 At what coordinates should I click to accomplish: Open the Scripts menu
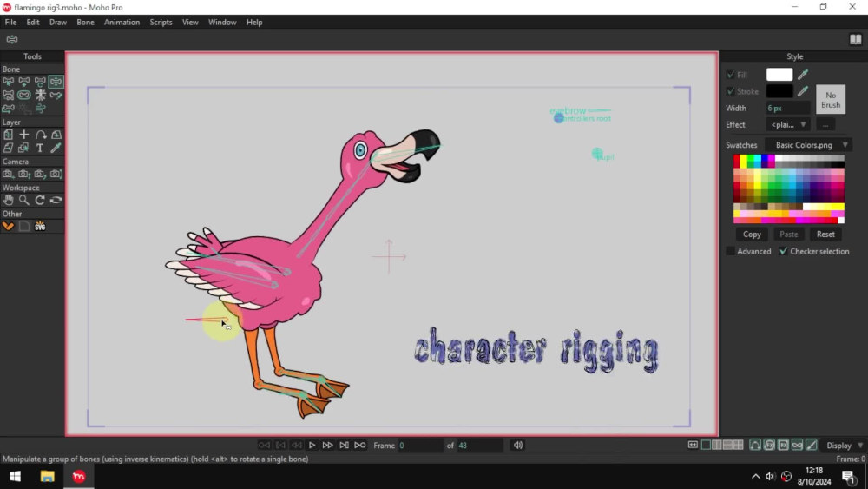point(161,23)
